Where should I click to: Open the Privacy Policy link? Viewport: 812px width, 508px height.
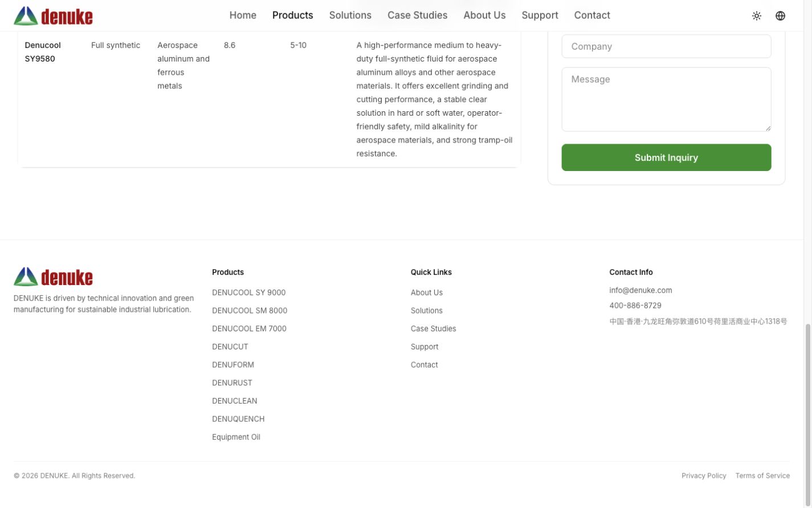pos(704,476)
